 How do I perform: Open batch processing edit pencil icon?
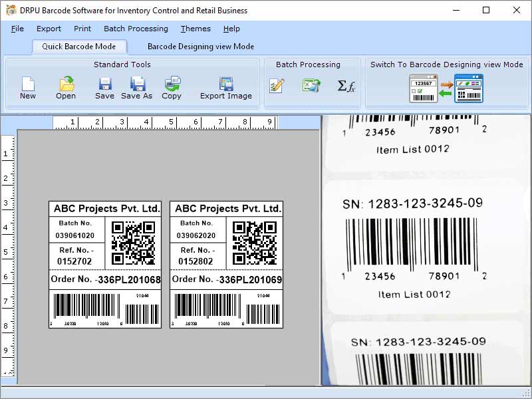(x=277, y=86)
